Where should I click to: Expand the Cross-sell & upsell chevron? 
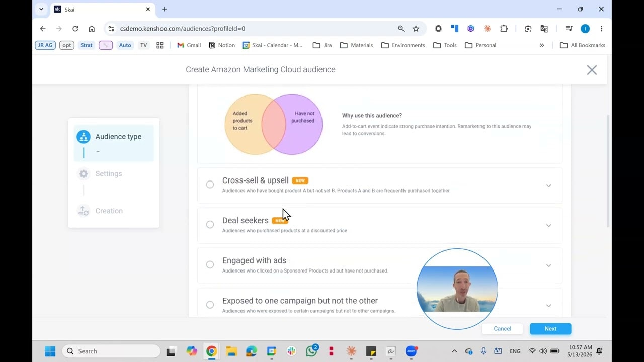point(548,186)
